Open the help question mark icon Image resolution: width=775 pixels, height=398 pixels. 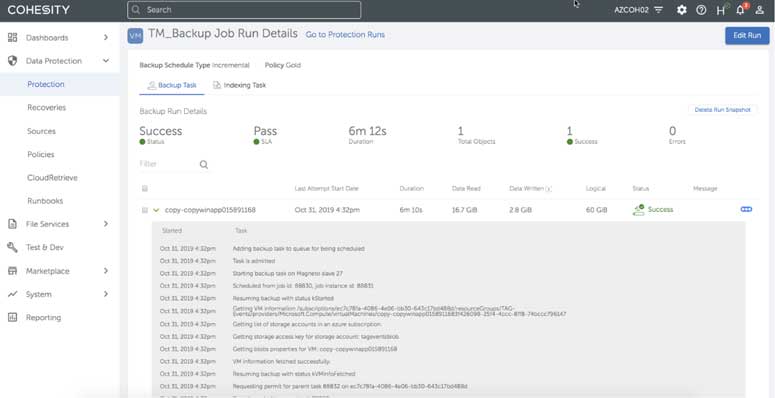(x=701, y=10)
